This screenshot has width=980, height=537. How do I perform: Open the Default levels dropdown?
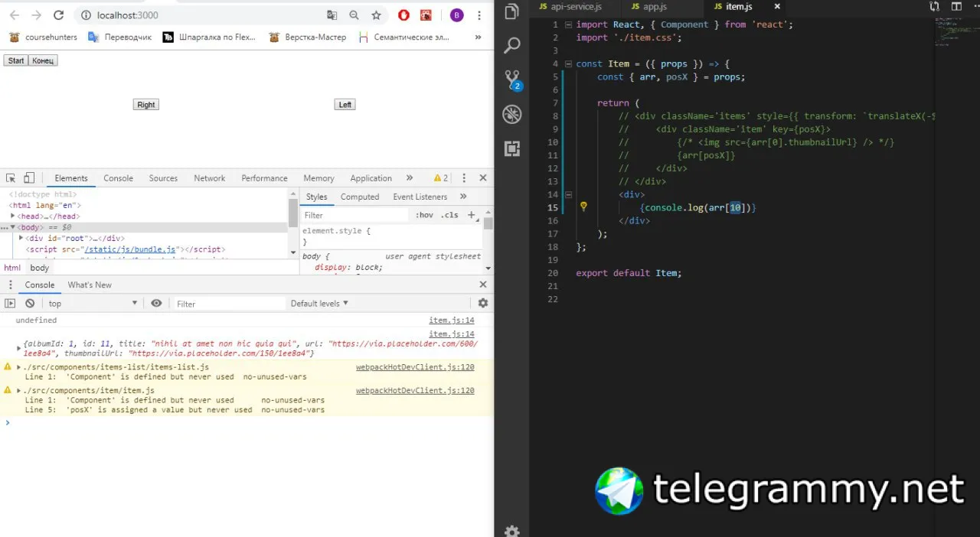click(x=319, y=304)
